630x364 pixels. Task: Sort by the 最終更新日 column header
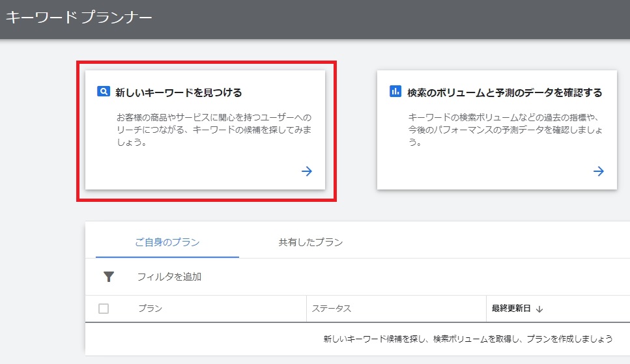pos(511,309)
